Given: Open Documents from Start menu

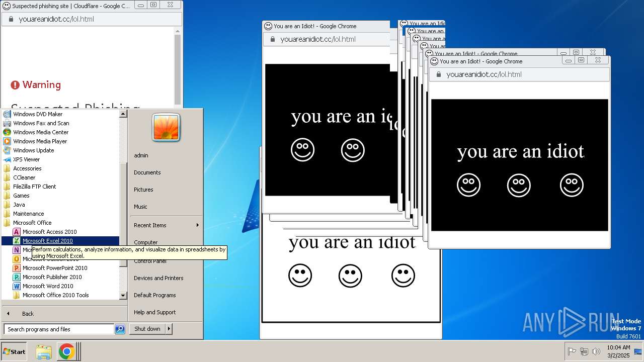Looking at the screenshot, I should tap(147, 172).
